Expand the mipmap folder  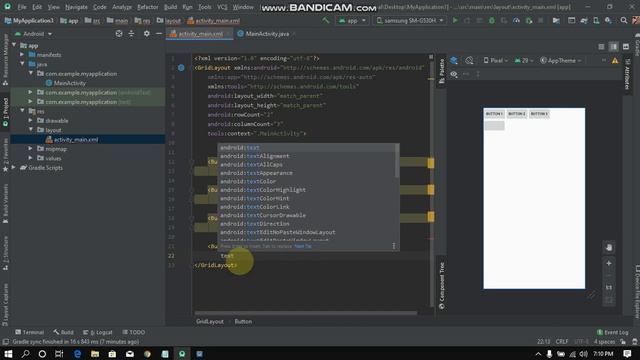pos(31,149)
